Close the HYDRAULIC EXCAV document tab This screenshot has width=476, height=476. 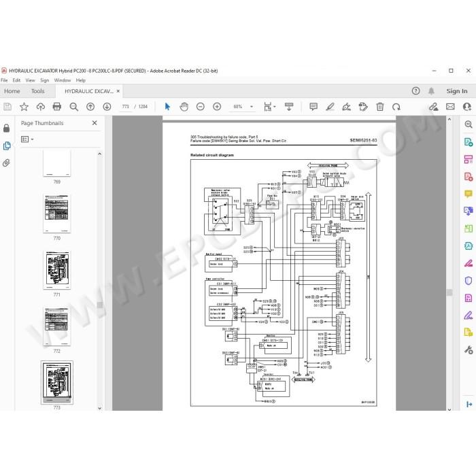point(118,91)
